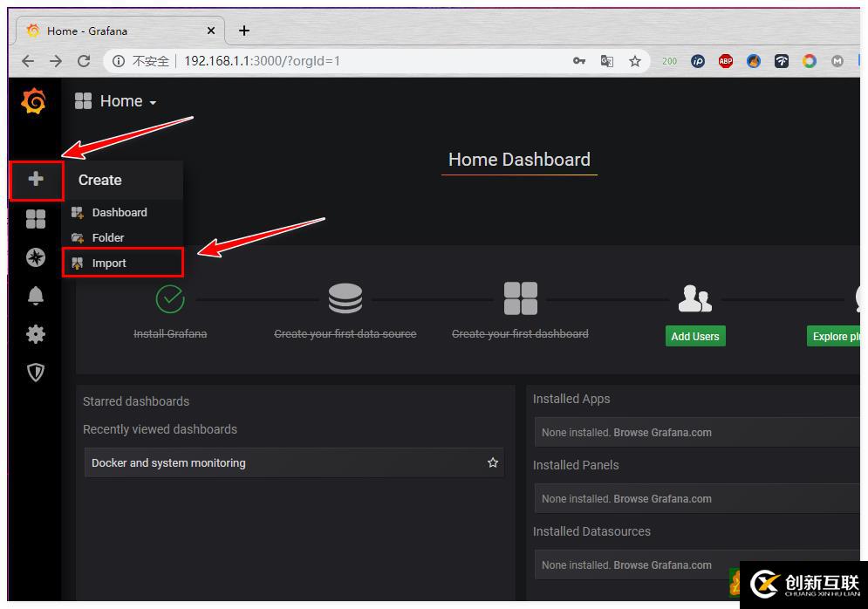
Task: Click the Installed Datasources heading
Action: pyautogui.click(x=591, y=531)
